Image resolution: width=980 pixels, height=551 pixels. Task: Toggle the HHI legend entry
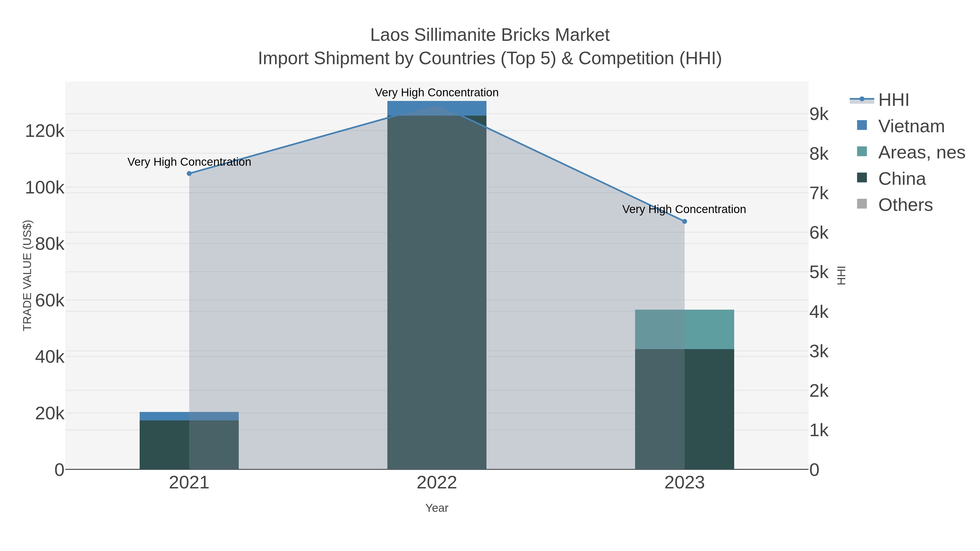879,100
